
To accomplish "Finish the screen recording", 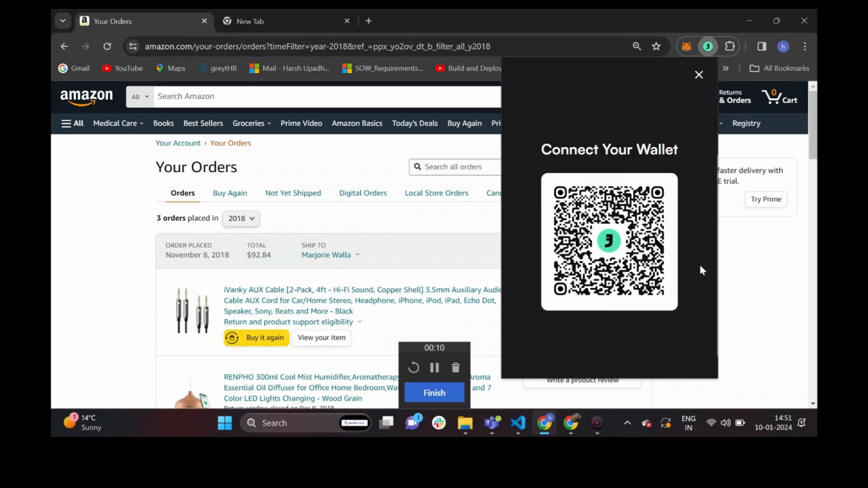I will point(434,392).
